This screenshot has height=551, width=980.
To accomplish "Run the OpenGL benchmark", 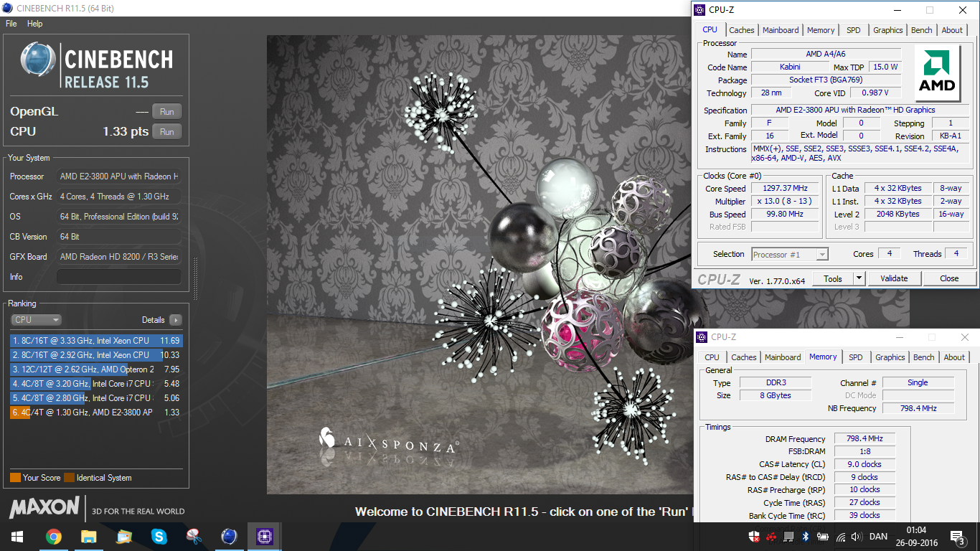I will 167,112.
